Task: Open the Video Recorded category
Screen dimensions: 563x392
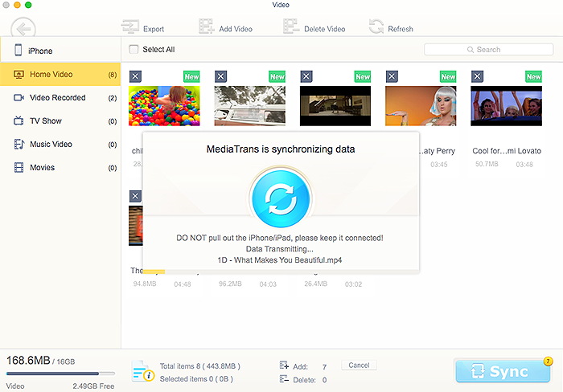Action: click(60, 97)
